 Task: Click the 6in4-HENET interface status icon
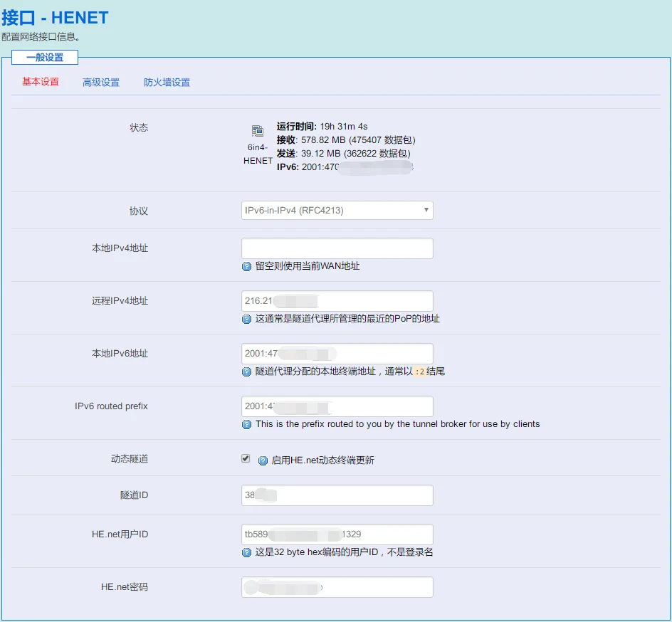tap(257, 131)
